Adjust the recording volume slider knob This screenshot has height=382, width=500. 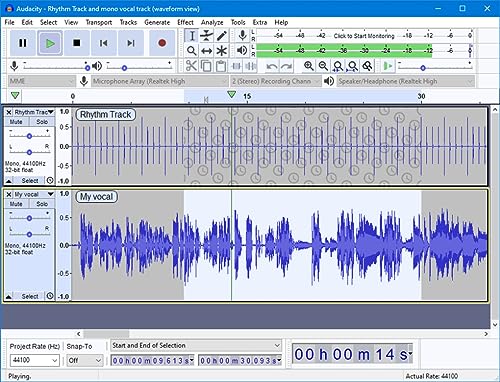click(x=87, y=68)
